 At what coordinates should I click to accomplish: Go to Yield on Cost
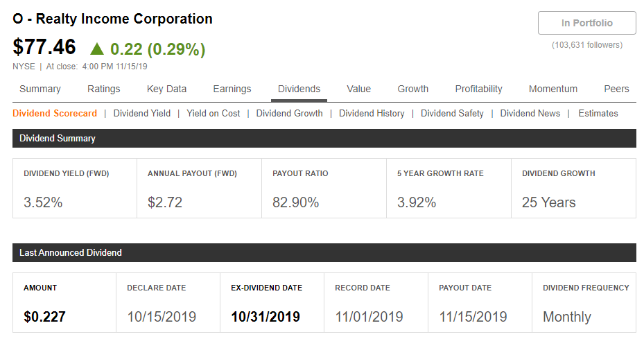point(214,113)
